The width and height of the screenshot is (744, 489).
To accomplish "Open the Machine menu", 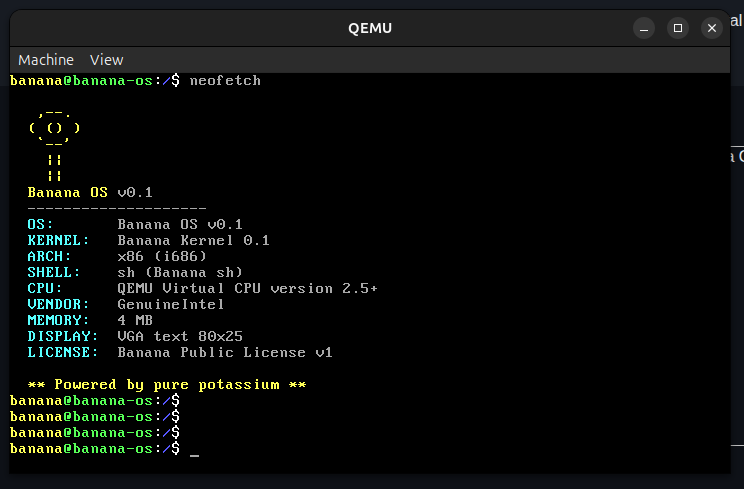I will [x=46, y=60].
